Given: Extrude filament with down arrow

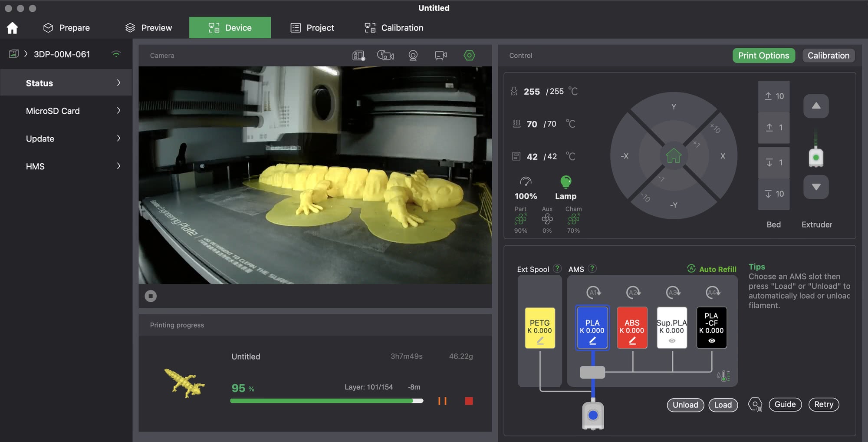Looking at the screenshot, I should (816, 187).
